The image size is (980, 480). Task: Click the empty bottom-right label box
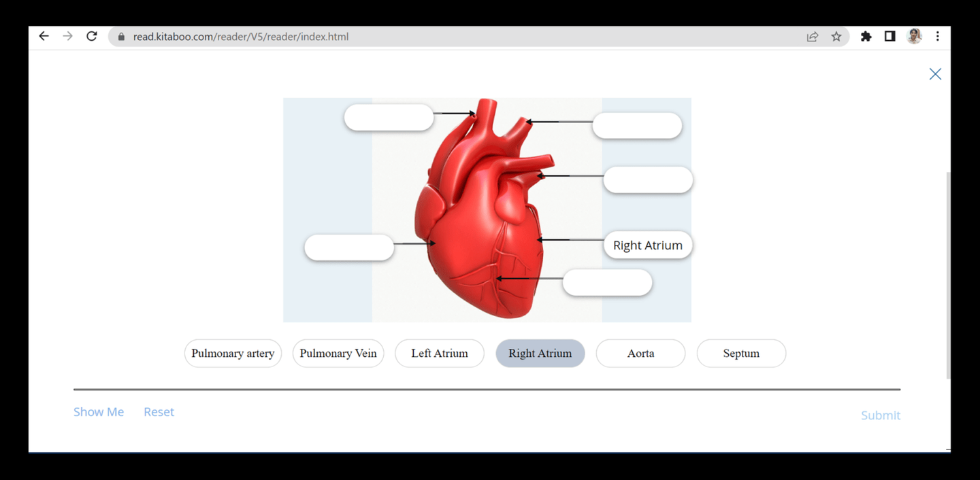coord(607,283)
